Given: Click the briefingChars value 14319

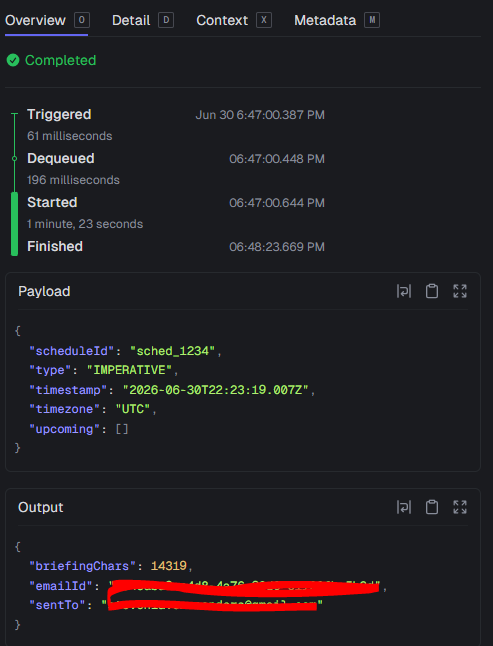Looking at the screenshot, I should click(x=169, y=566).
